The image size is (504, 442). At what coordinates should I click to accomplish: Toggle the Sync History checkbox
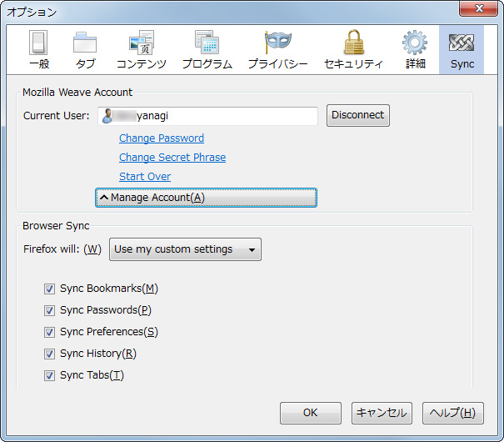[49, 354]
